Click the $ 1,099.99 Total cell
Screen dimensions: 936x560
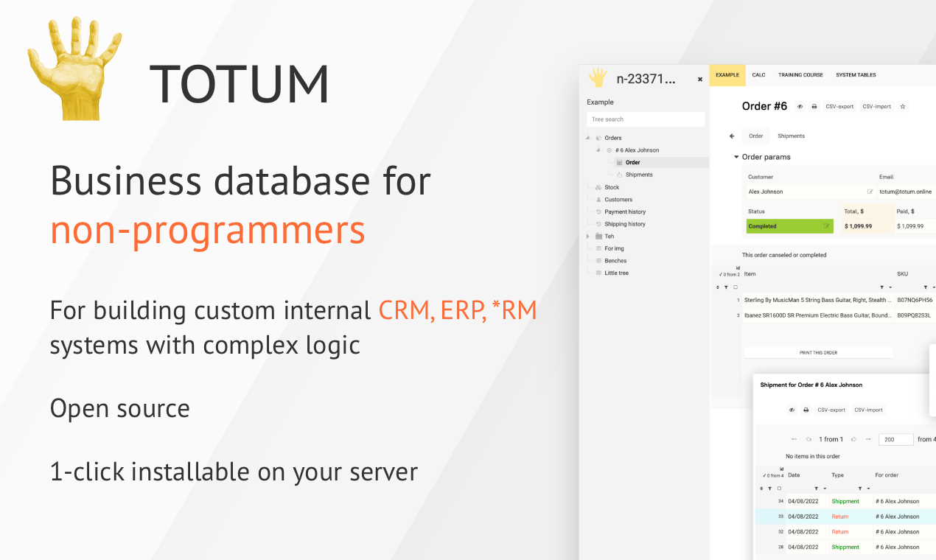[x=868, y=226]
